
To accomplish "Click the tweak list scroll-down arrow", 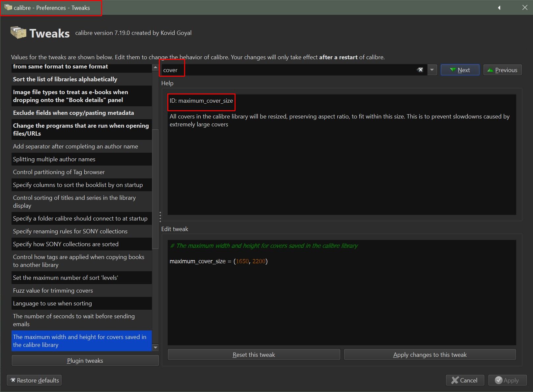I will pos(155,348).
